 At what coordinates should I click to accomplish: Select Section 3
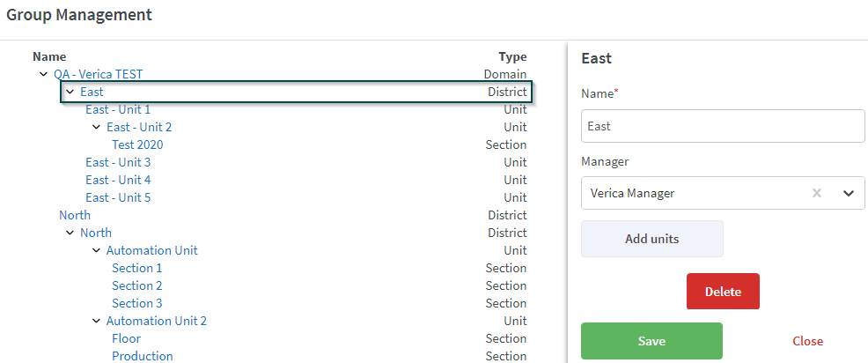136,304
